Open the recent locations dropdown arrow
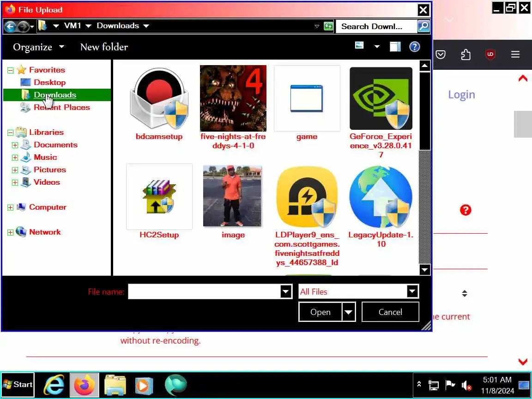The width and height of the screenshot is (532, 399). coord(32,26)
